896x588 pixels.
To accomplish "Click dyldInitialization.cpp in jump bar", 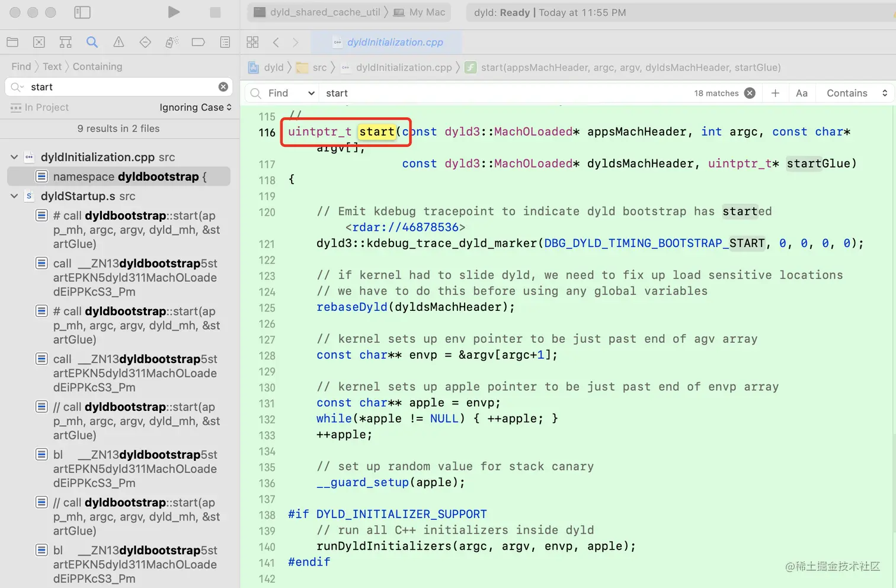I will click(396, 68).
